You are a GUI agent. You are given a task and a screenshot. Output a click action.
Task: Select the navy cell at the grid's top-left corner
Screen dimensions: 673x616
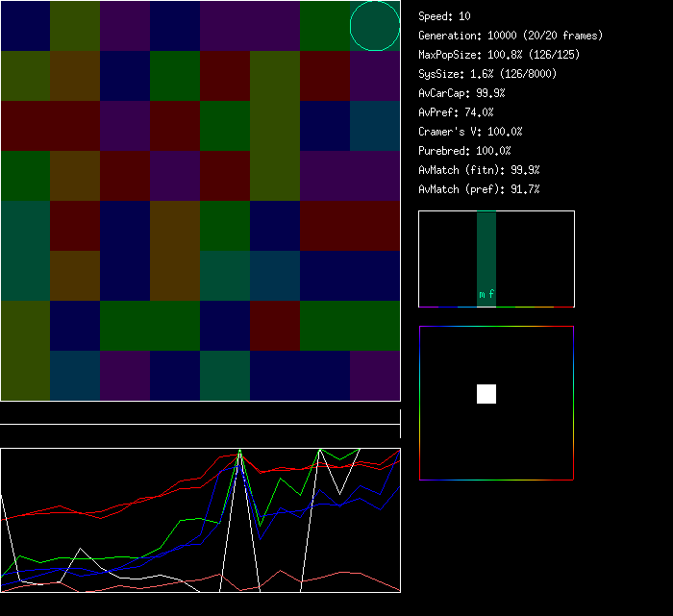tap(25, 26)
